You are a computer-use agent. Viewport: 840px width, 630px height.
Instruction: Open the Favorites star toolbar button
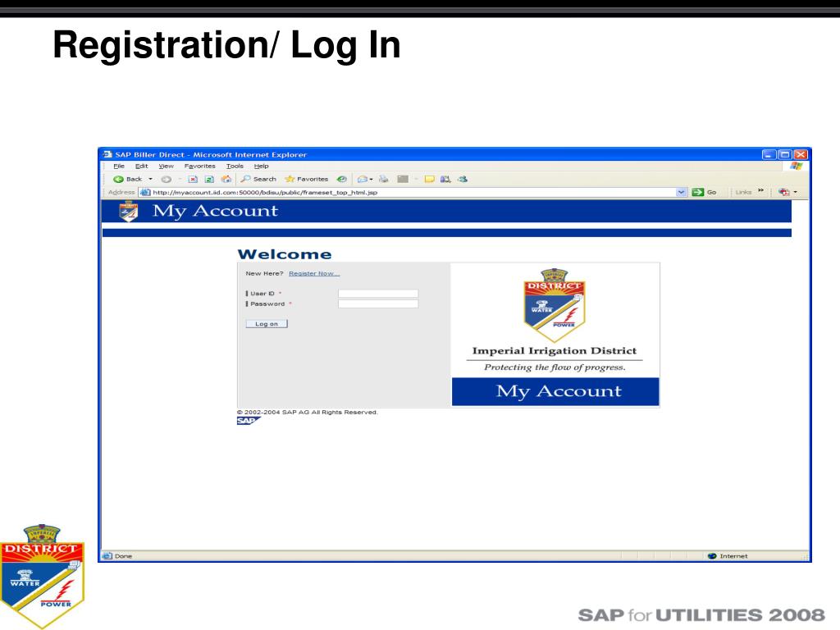(307, 179)
